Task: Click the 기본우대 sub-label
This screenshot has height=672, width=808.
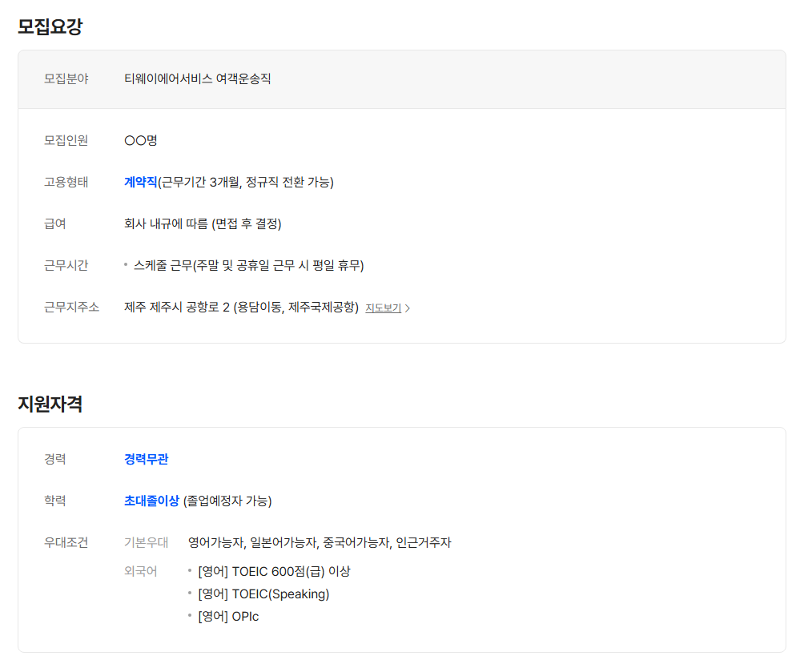Action: point(146,542)
